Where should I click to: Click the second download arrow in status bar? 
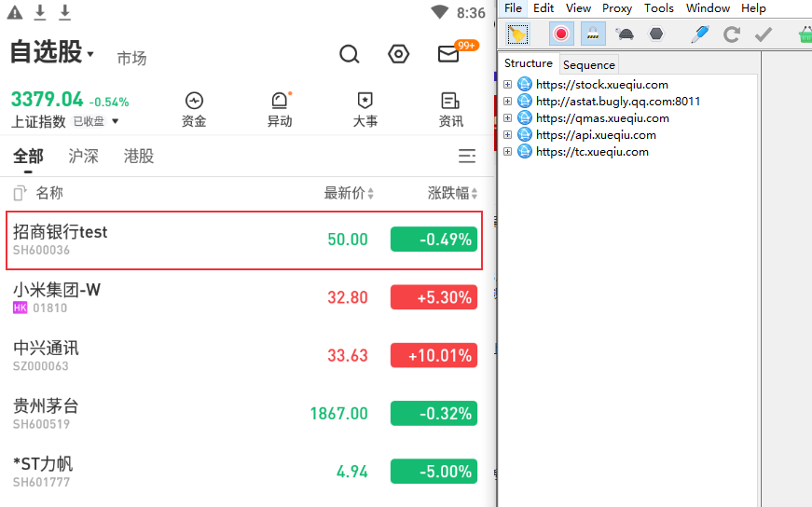[64, 12]
